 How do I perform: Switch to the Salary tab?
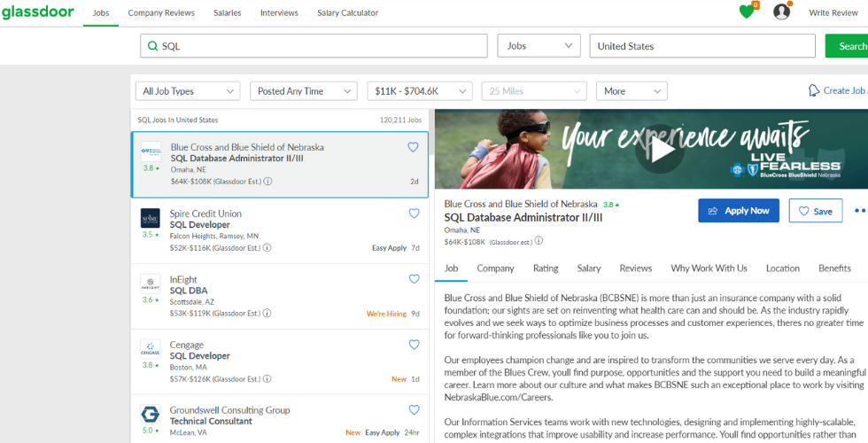(x=589, y=268)
